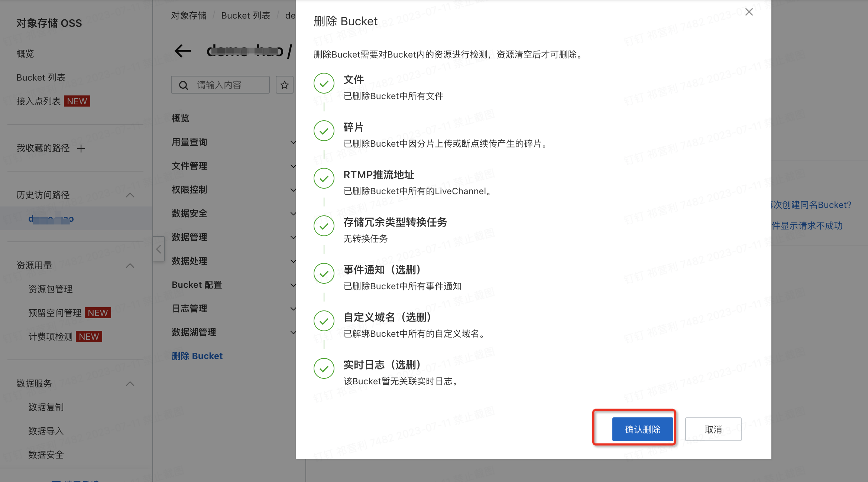This screenshot has width=868, height=482.
Task: Click the 确认删除 button
Action: click(642, 429)
